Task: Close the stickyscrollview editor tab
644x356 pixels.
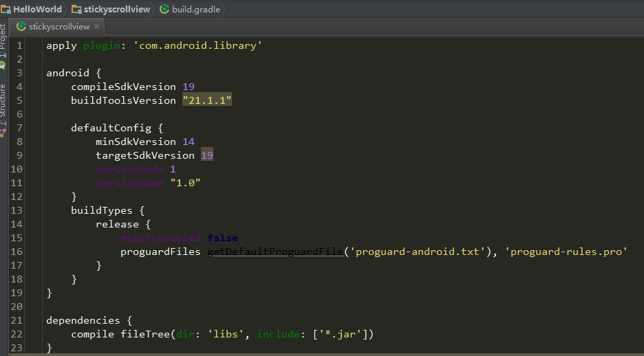Action: pos(96,27)
